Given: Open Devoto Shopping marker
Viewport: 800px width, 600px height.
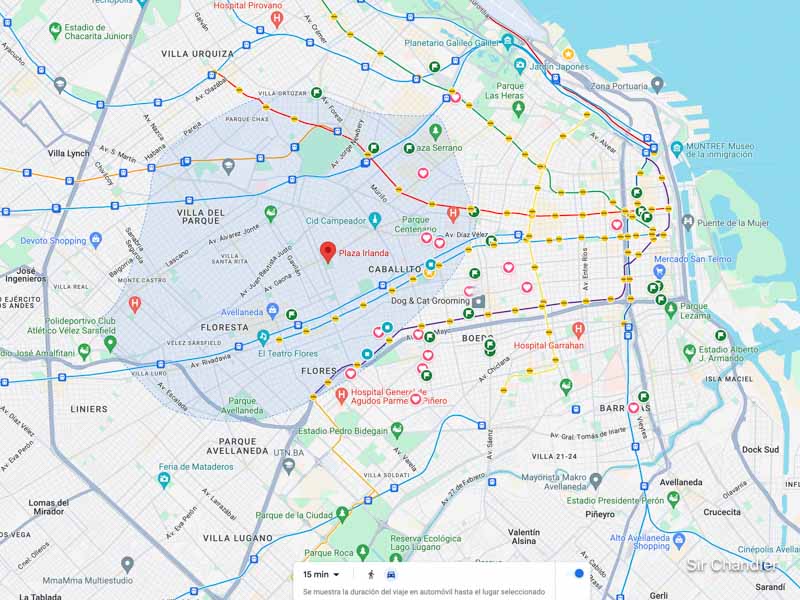Looking at the screenshot, I should [x=95, y=240].
